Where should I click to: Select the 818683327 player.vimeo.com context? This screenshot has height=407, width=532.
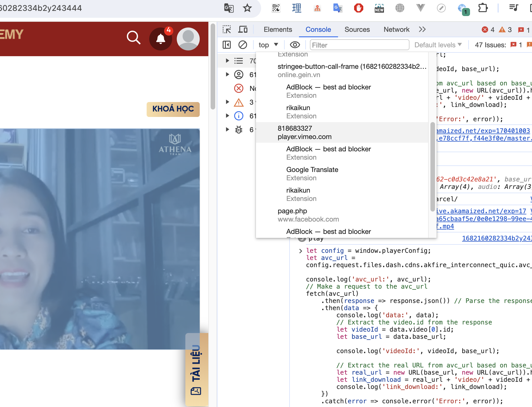click(x=342, y=132)
